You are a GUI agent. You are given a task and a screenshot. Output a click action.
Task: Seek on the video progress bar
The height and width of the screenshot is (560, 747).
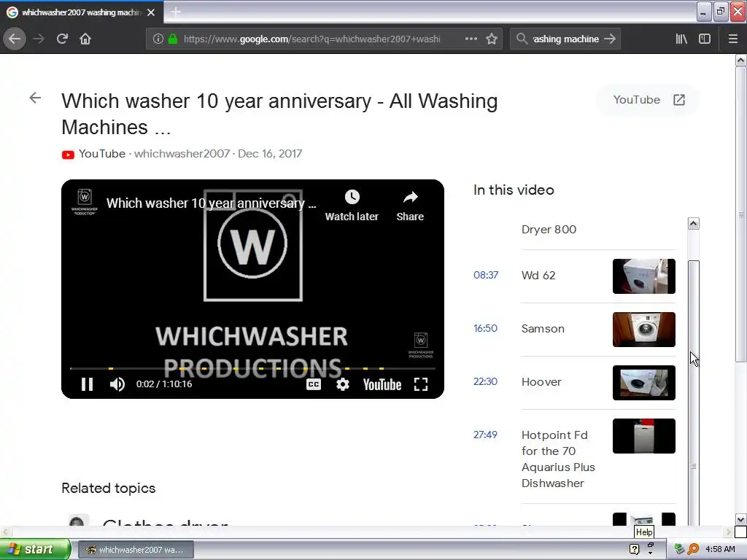coord(252,368)
